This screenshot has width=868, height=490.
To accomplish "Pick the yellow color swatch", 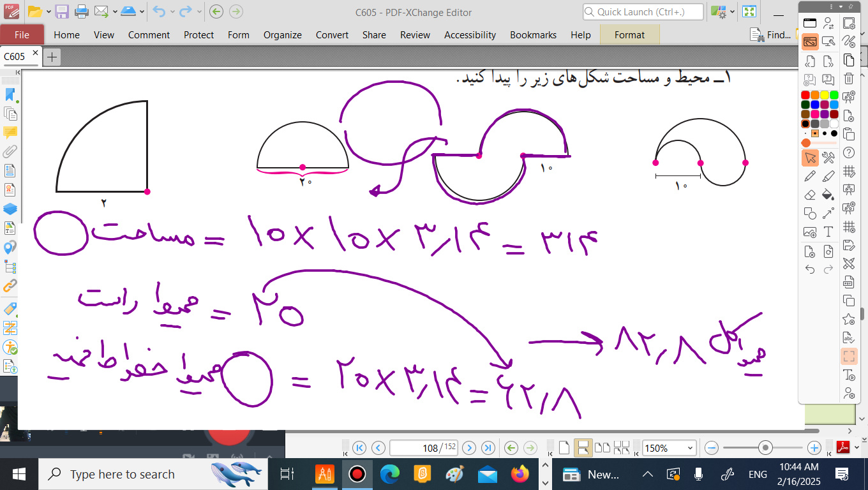I will 824,95.
